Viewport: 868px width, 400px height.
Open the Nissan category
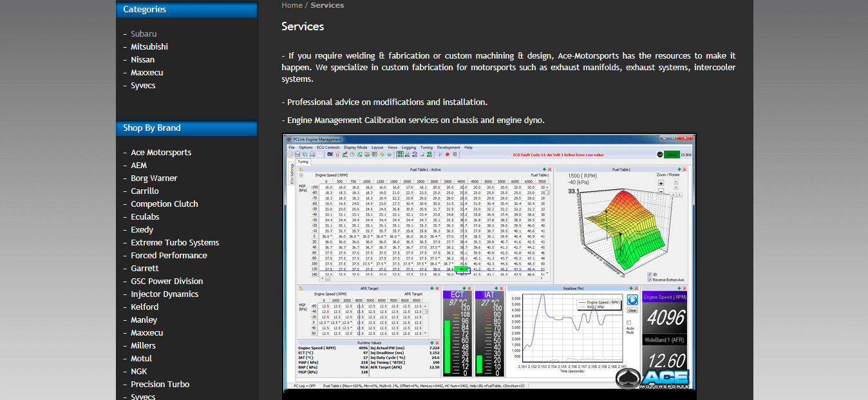tap(142, 59)
